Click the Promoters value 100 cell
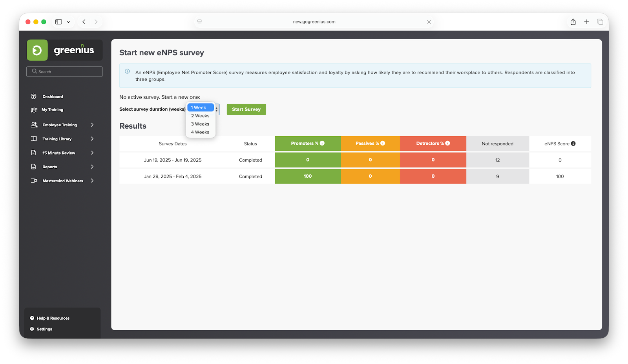The image size is (628, 364). (x=308, y=176)
